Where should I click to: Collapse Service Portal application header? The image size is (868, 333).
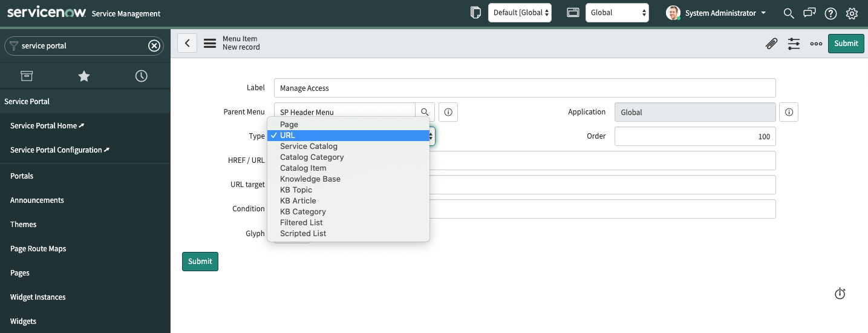(85, 101)
